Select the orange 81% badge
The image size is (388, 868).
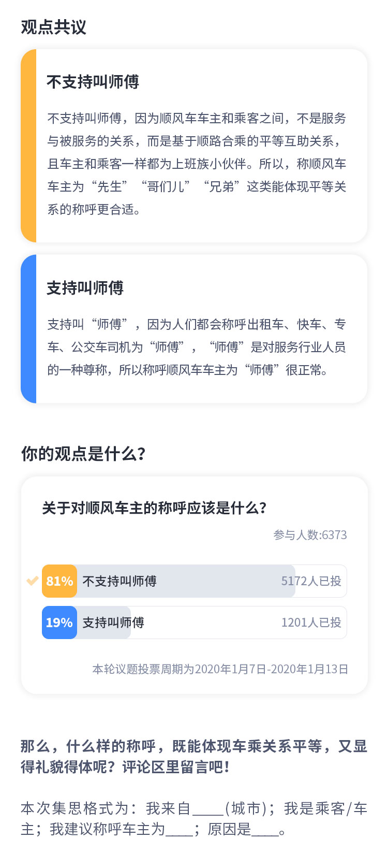(59, 581)
